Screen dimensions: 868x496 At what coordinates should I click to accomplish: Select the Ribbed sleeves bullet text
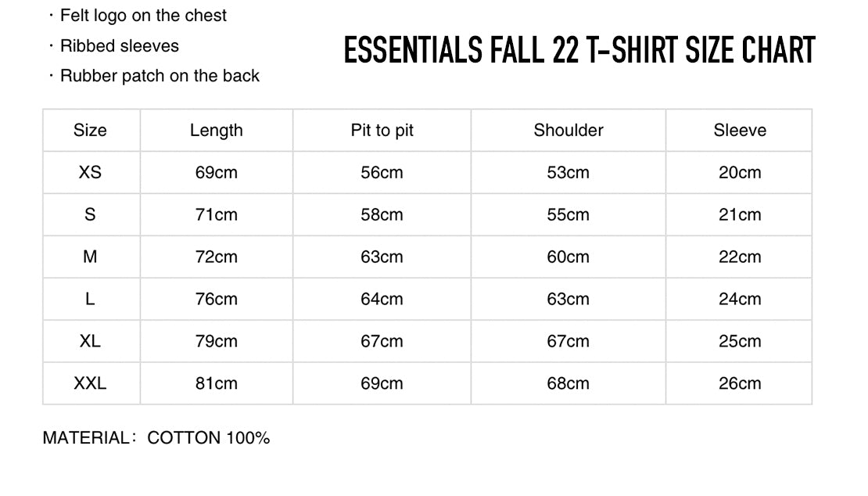[x=119, y=46]
